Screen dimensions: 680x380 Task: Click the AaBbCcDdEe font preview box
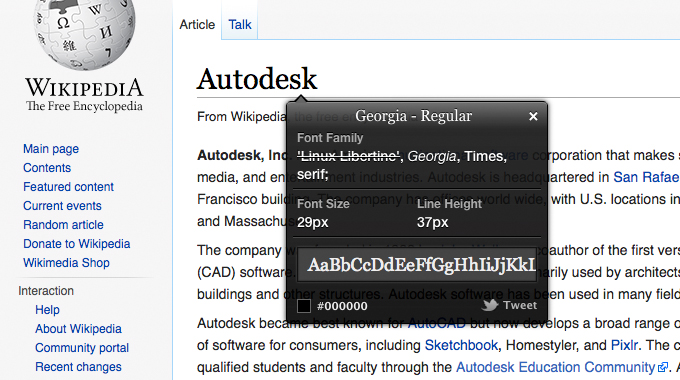point(417,265)
